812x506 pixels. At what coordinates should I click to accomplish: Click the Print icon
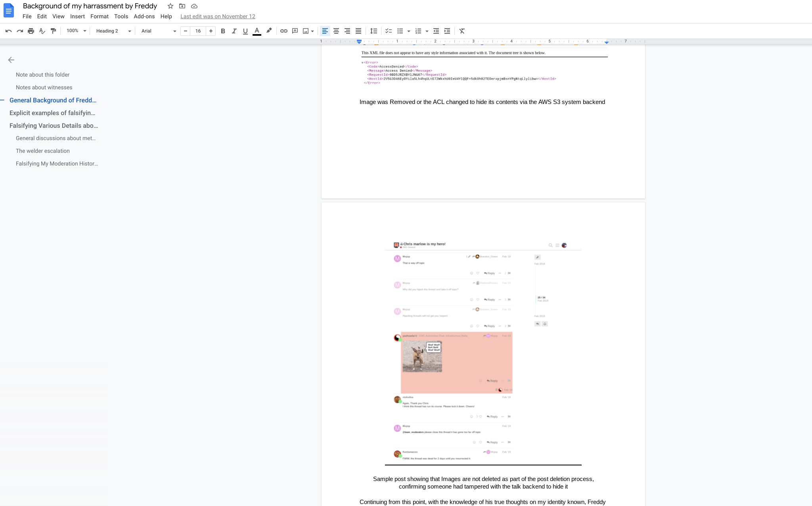[x=31, y=31]
